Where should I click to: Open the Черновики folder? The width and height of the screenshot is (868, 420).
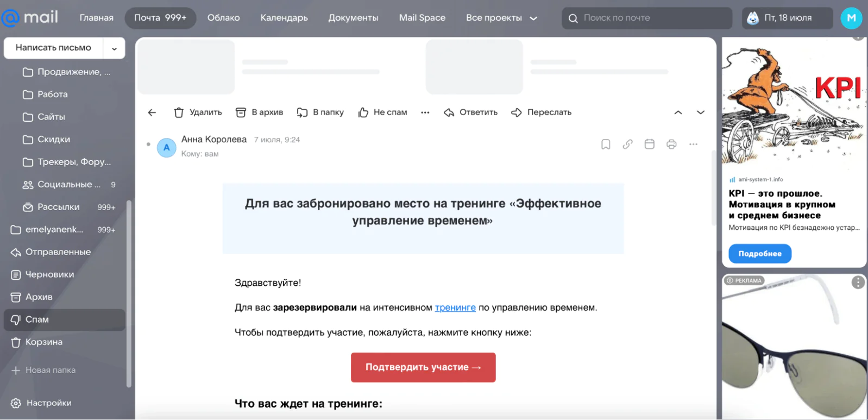[x=49, y=274]
